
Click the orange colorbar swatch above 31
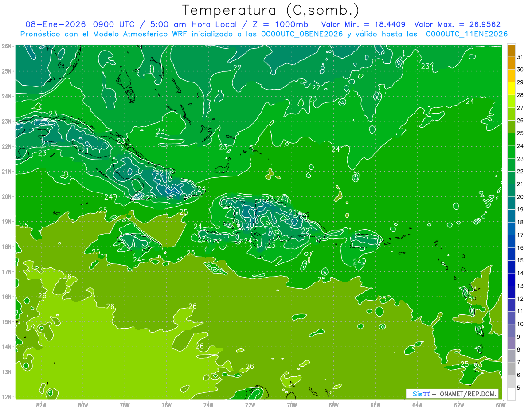[x=511, y=51]
